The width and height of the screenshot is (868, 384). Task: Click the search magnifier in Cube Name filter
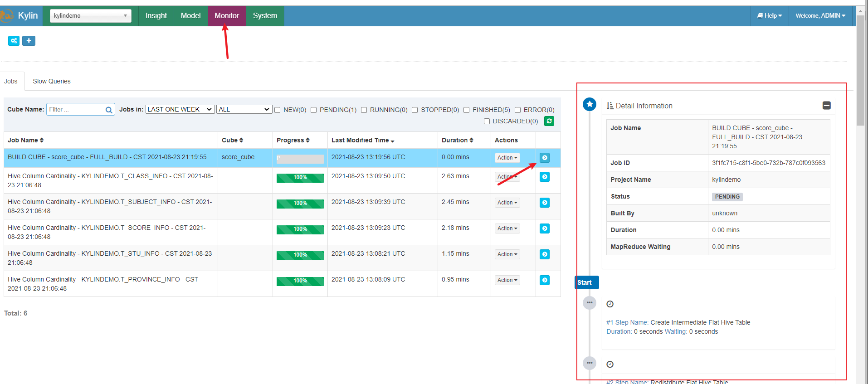[x=109, y=110]
